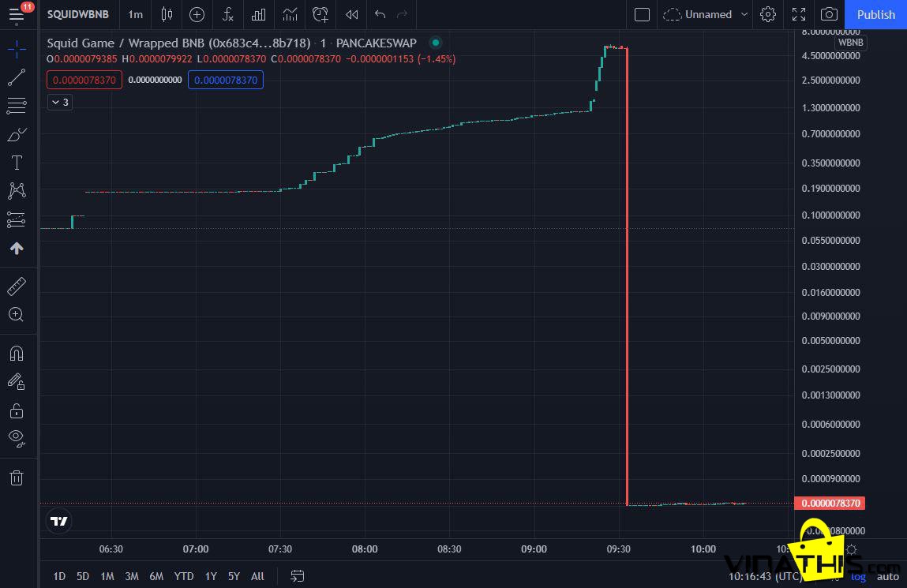This screenshot has height=588, width=907.
Task: Open indicator templates
Action: [x=290, y=14]
